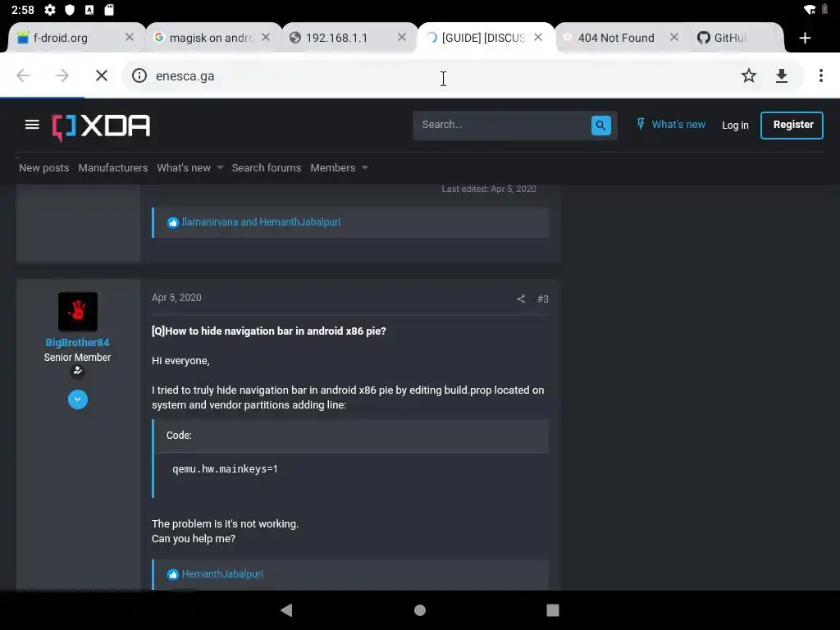The height and width of the screenshot is (630, 840).
Task: Click the badge icon under Senior Member
Action: pyautogui.click(x=78, y=371)
